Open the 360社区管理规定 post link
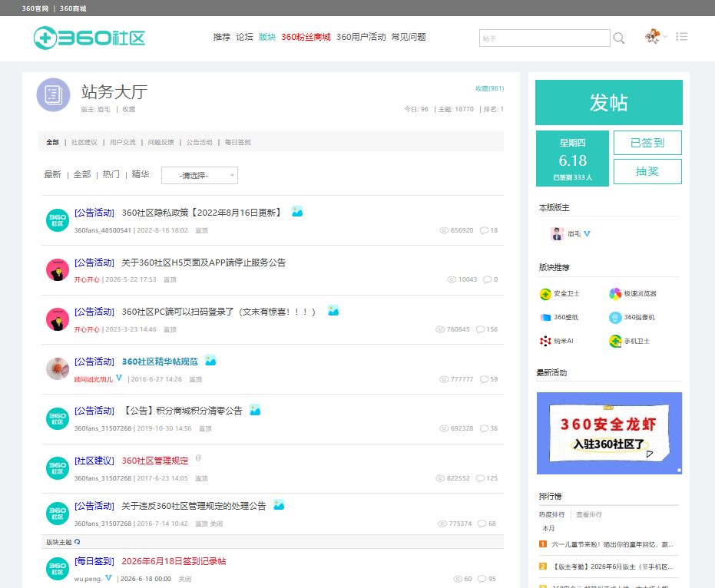The height and width of the screenshot is (588, 715). pos(155,461)
